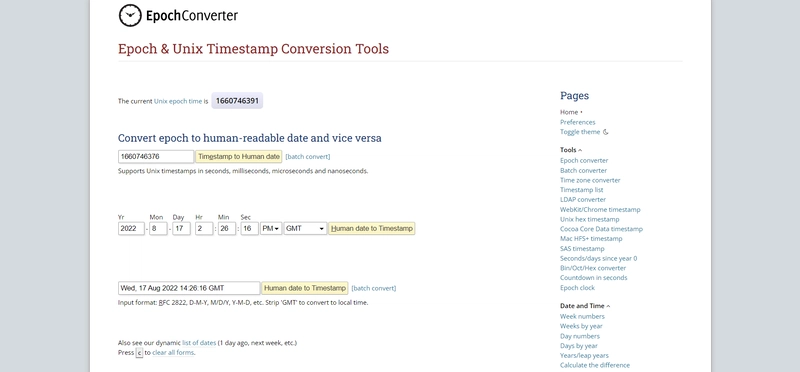Image resolution: width=800 pixels, height=372 pixels.
Task: Collapse the Tools section caret
Action: [580, 150]
